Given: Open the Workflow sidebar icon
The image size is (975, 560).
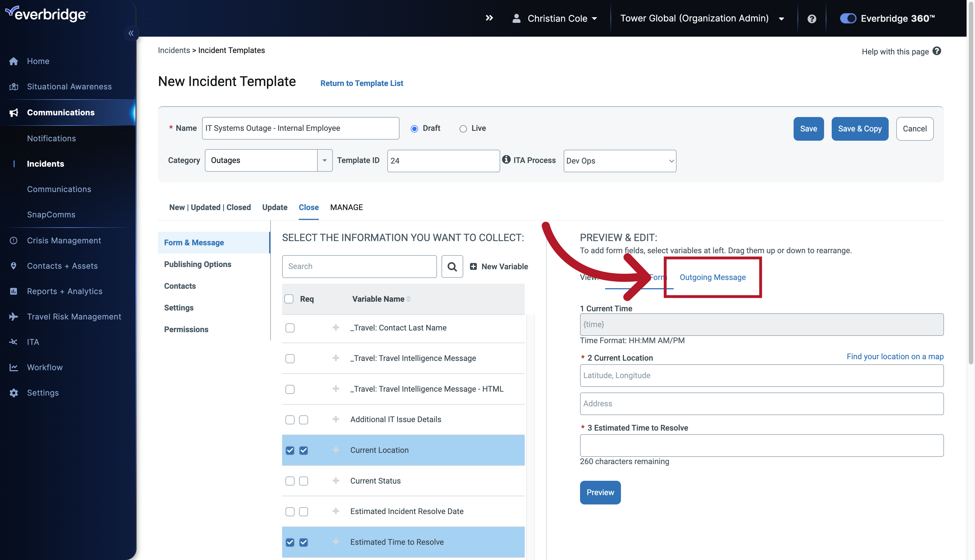Looking at the screenshot, I should (14, 367).
